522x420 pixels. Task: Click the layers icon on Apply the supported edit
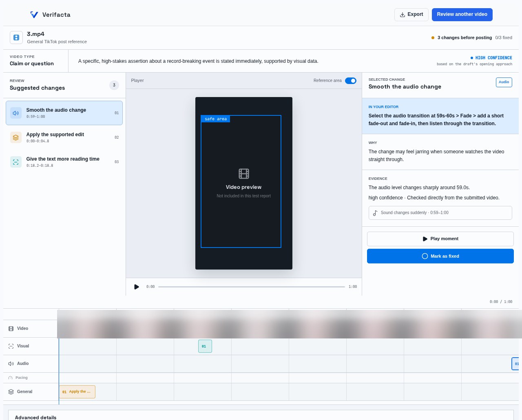16,137
